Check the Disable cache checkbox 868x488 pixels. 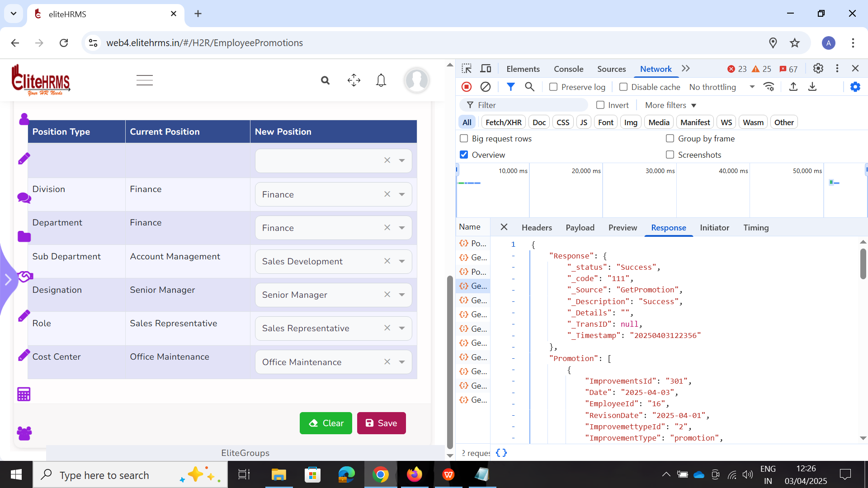[x=623, y=87]
